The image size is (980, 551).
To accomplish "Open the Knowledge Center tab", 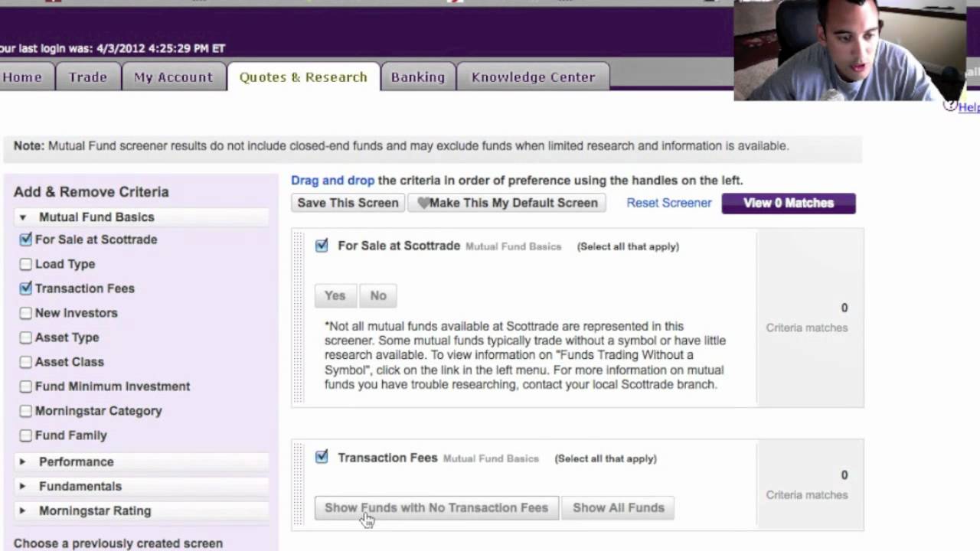I will [534, 77].
